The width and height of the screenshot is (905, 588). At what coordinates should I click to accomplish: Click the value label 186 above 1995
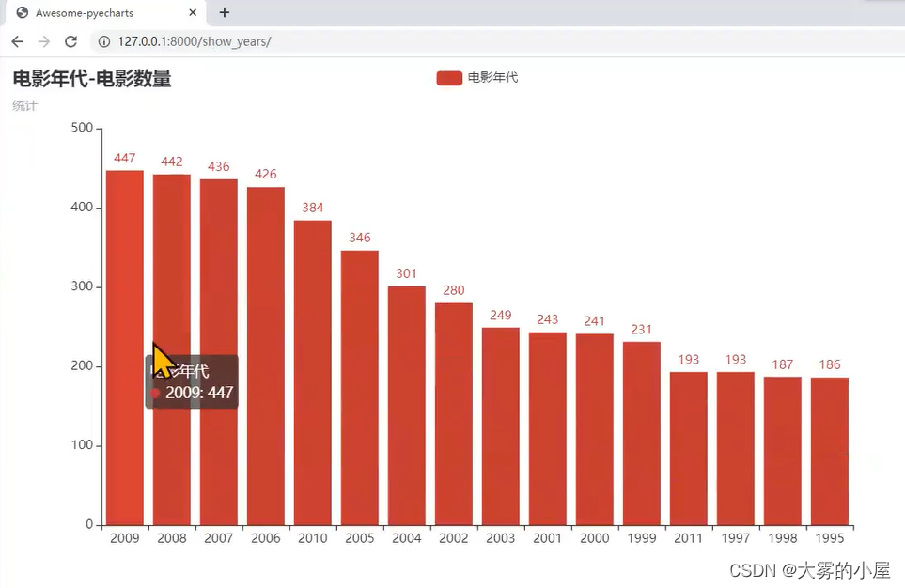(830, 364)
